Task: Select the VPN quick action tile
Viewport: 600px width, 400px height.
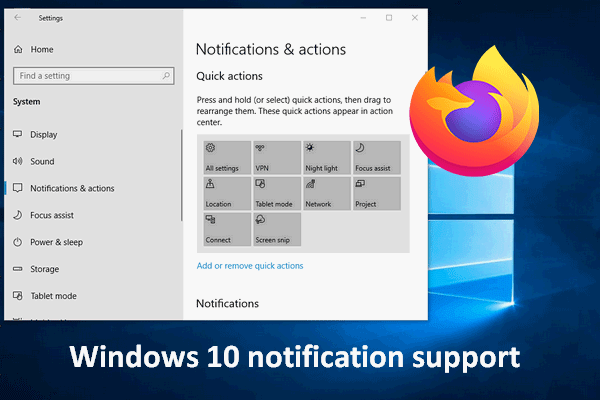Action: point(277,157)
